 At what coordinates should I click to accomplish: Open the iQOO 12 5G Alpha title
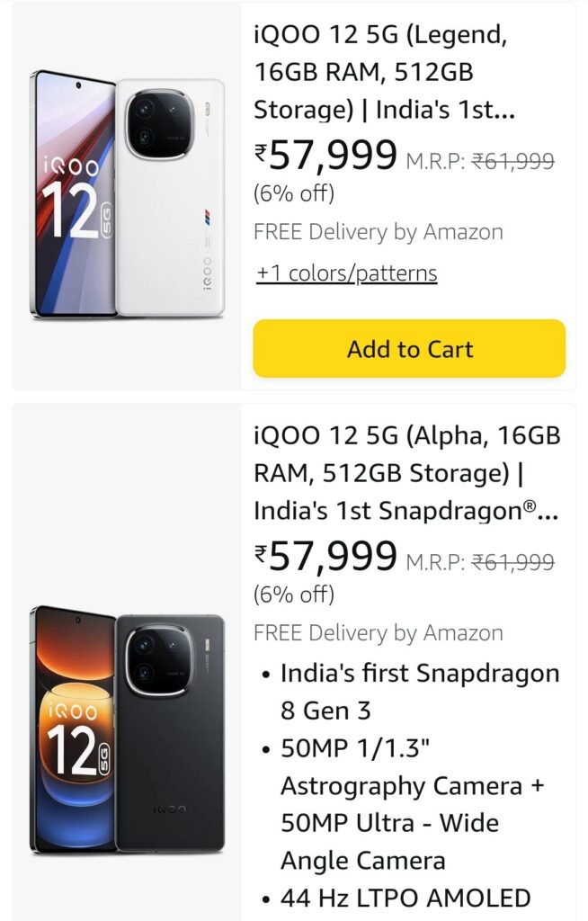pos(406,473)
